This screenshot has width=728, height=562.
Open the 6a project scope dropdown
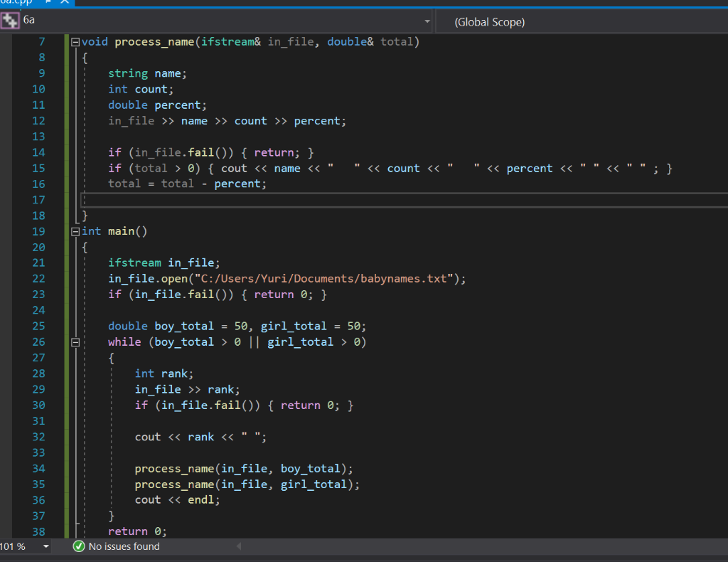coord(427,21)
